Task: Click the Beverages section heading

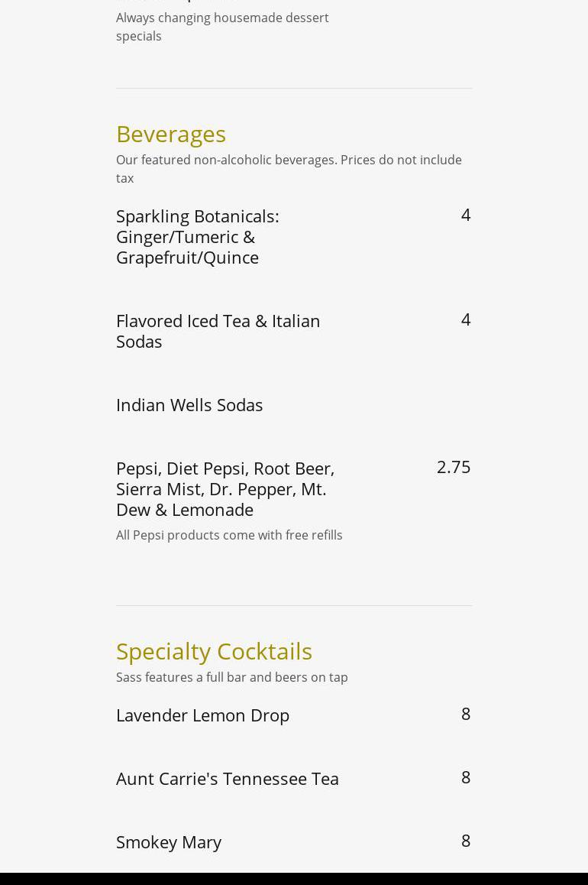Action: tap(171, 134)
